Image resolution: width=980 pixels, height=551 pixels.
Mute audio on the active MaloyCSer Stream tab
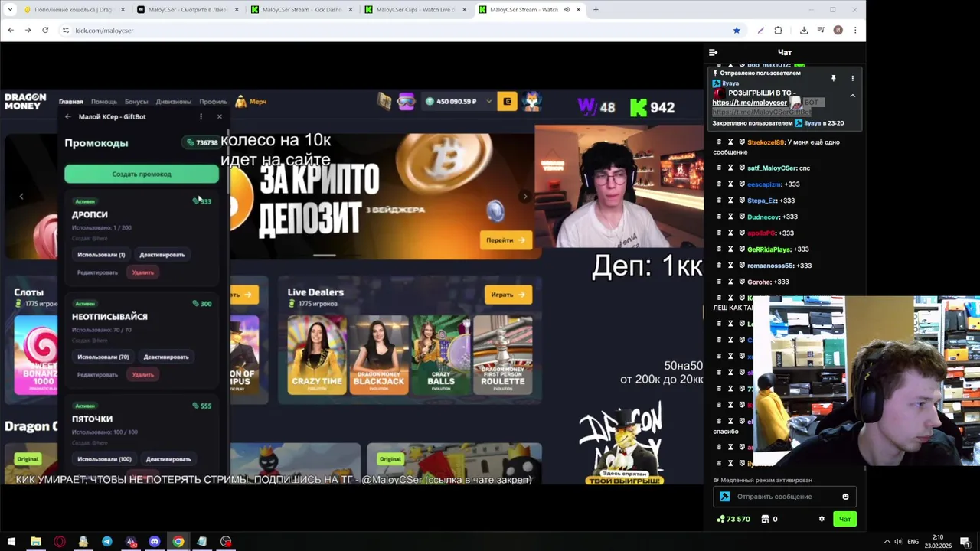(x=567, y=9)
